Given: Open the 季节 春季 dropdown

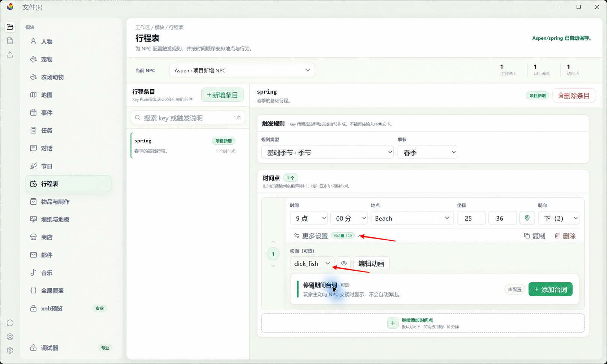Looking at the screenshot, I should [427, 152].
